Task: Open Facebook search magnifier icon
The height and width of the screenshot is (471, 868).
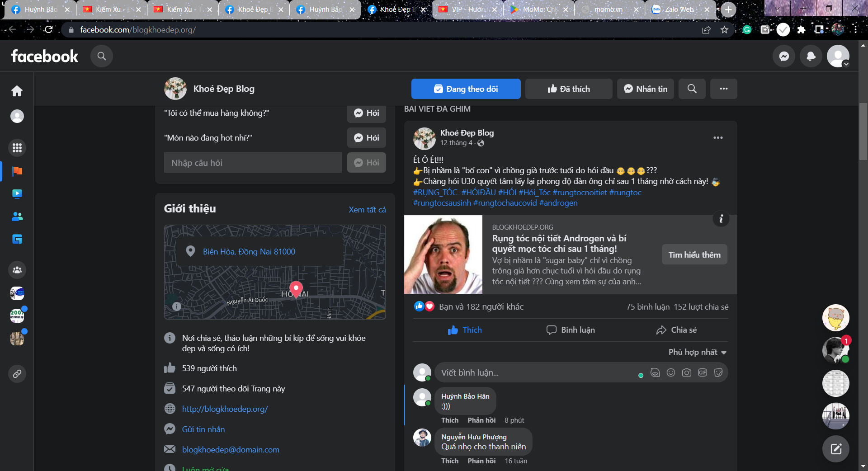Action: coord(102,56)
